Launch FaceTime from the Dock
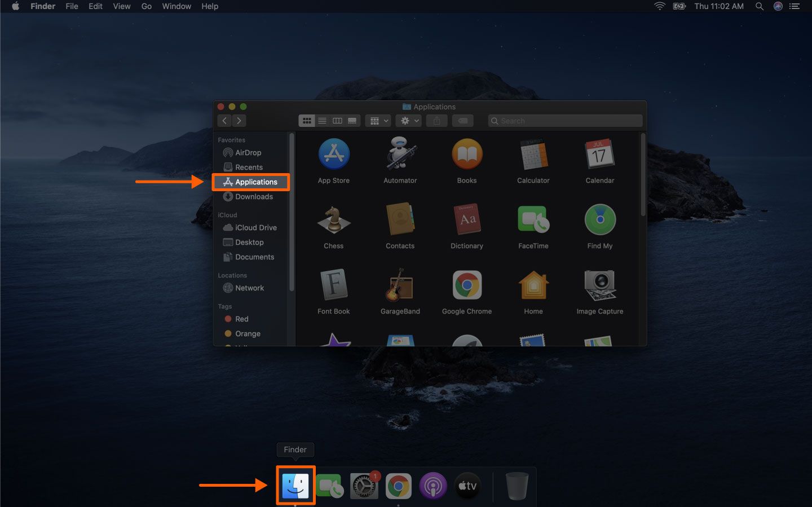Screen dimensions: 812x507 pos(330,486)
